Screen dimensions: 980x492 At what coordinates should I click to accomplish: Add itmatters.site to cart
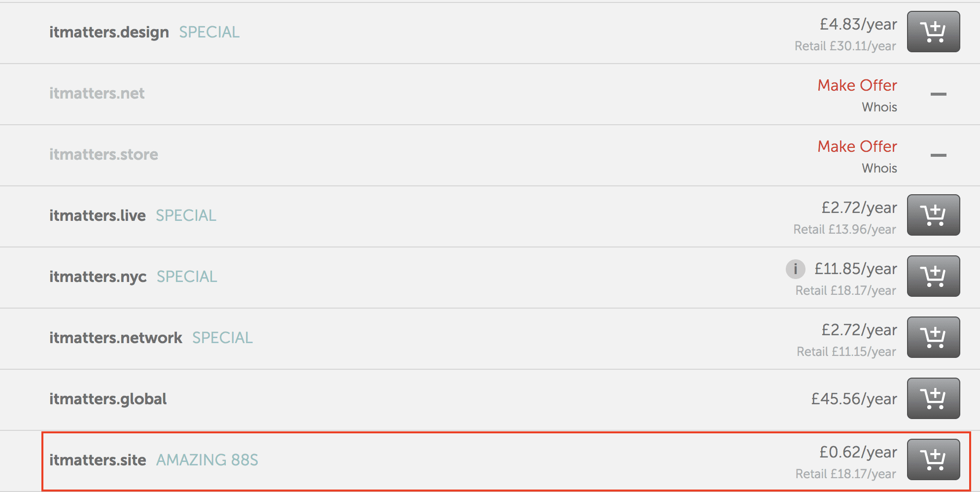tap(933, 459)
